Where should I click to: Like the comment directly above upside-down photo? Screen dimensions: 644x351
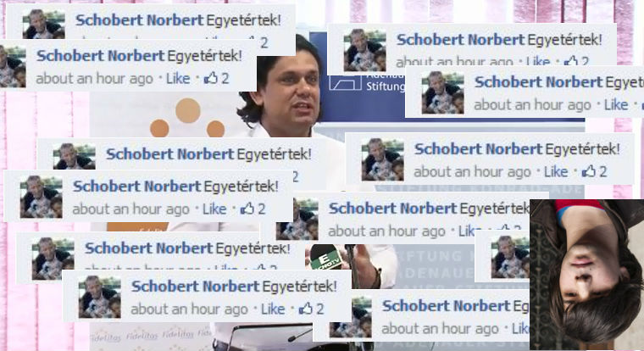pos(556,171)
